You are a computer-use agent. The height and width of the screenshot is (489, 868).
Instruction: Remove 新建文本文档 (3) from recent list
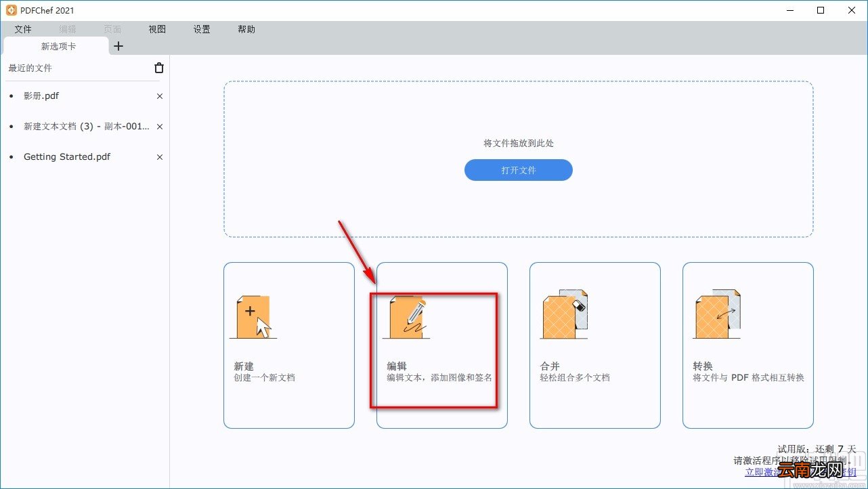160,127
